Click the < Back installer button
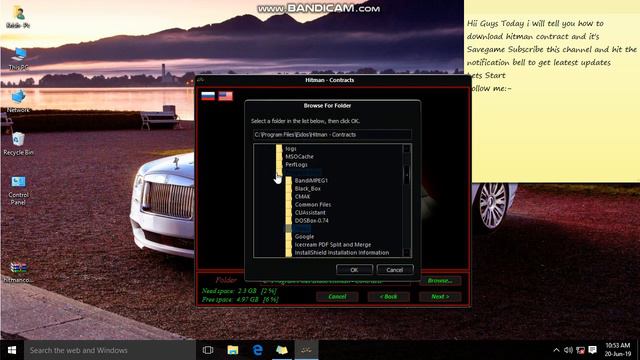The height and width of the screenshot is (360, 640). point(389,297)
